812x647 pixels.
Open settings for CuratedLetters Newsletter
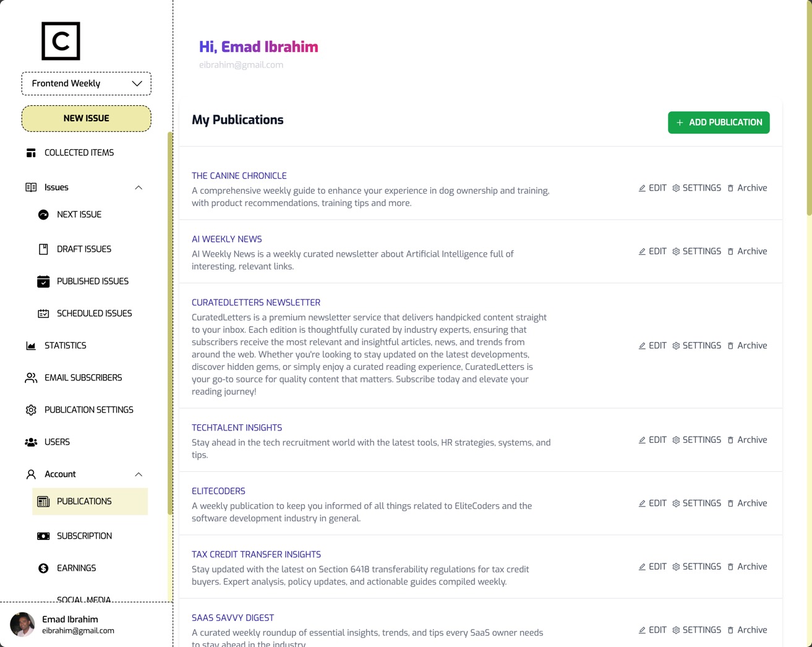[x=696, y=345]
